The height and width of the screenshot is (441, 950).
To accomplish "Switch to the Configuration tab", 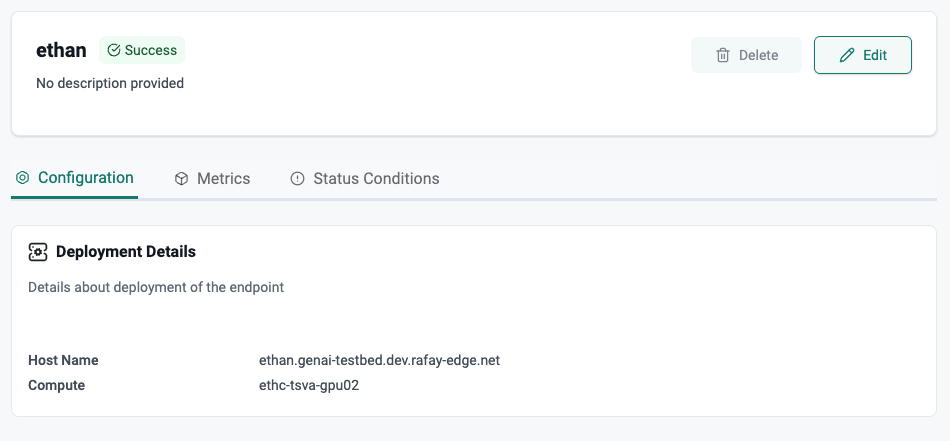I will point(85,178).
